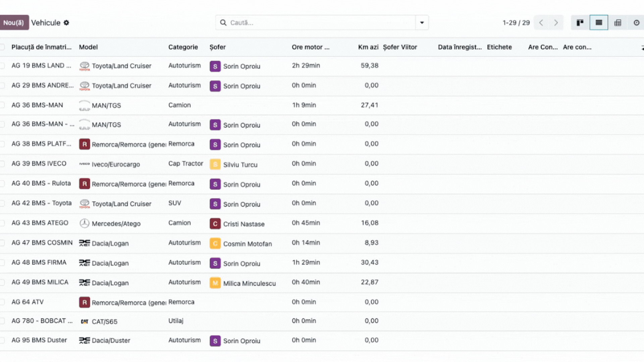Image resolution: width=644 pixels, height=362 pixels.
Task: Click Cristi Nastase driver avatar
Action: click(215, 224)
